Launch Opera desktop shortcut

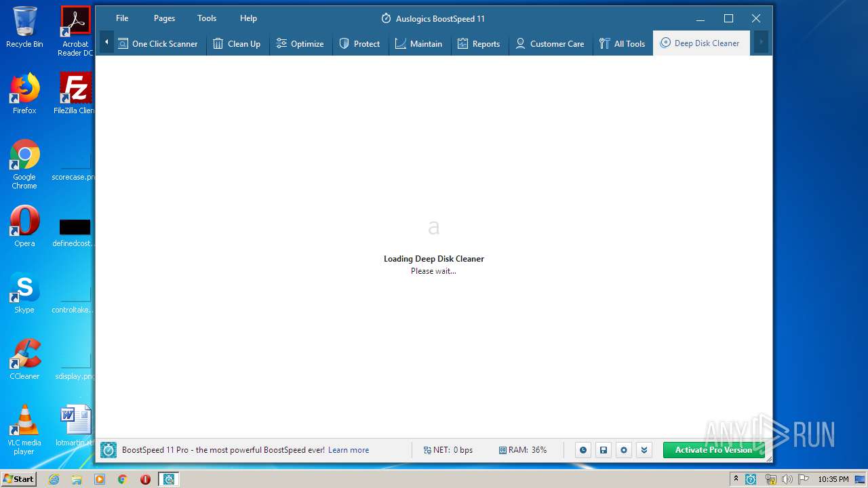[24, 226]
